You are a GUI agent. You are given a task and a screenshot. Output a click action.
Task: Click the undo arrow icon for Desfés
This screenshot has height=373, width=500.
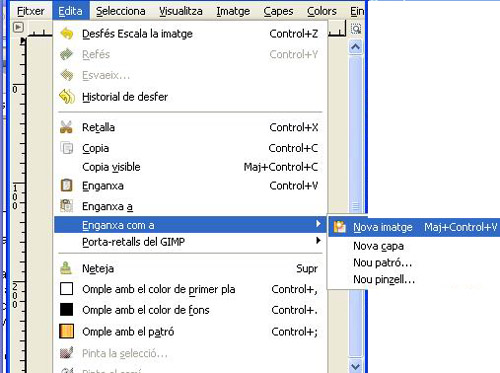[67, 34]
